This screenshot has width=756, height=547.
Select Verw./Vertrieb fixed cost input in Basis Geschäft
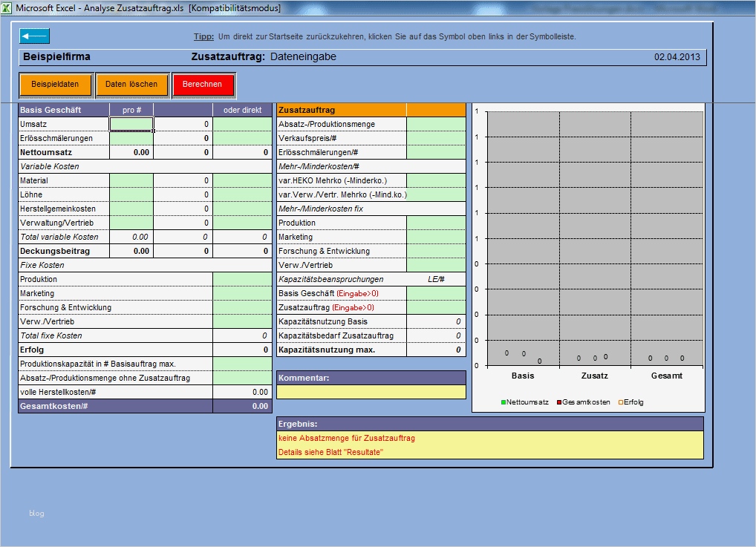pos(243,321)
